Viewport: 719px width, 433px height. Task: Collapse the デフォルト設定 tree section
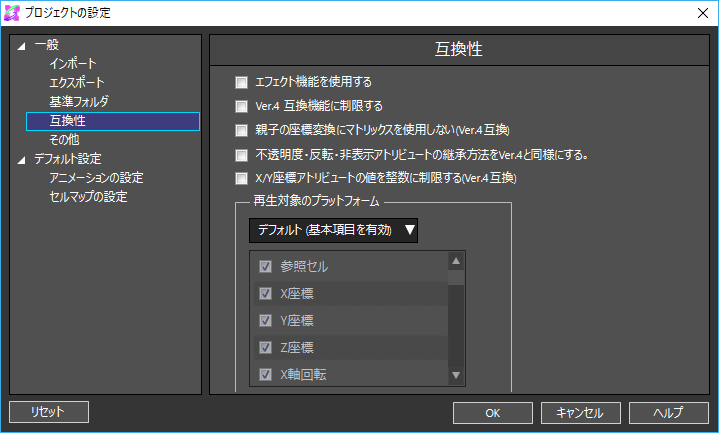(22, 160)
